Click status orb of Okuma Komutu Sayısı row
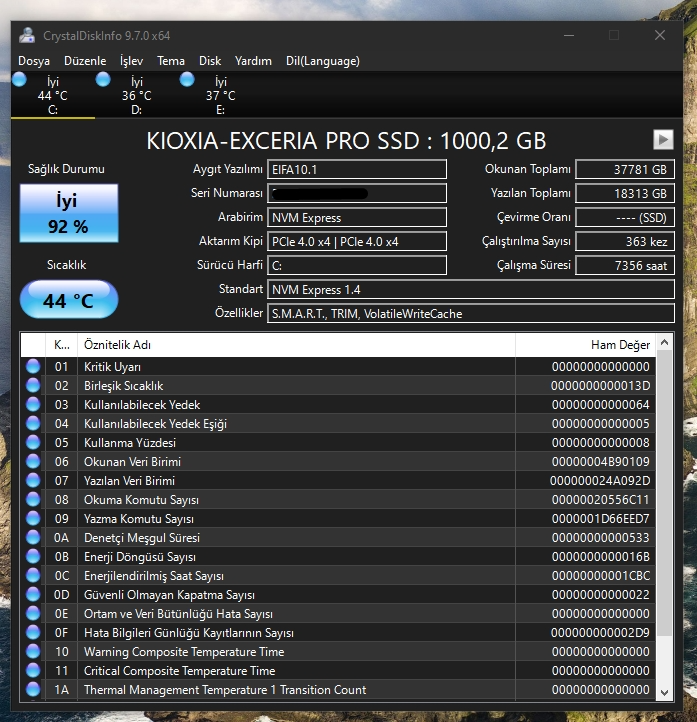This screenshot has height=722, width=697. click(33, 500)
